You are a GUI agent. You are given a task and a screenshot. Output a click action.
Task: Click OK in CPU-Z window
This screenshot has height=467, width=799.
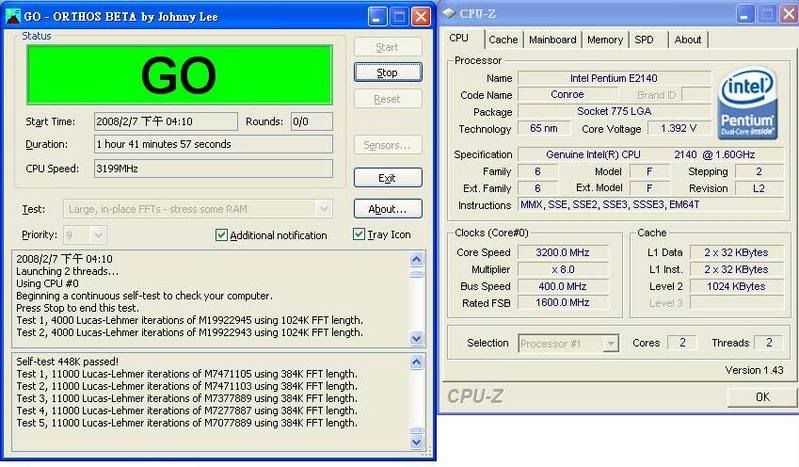(762, 397)
